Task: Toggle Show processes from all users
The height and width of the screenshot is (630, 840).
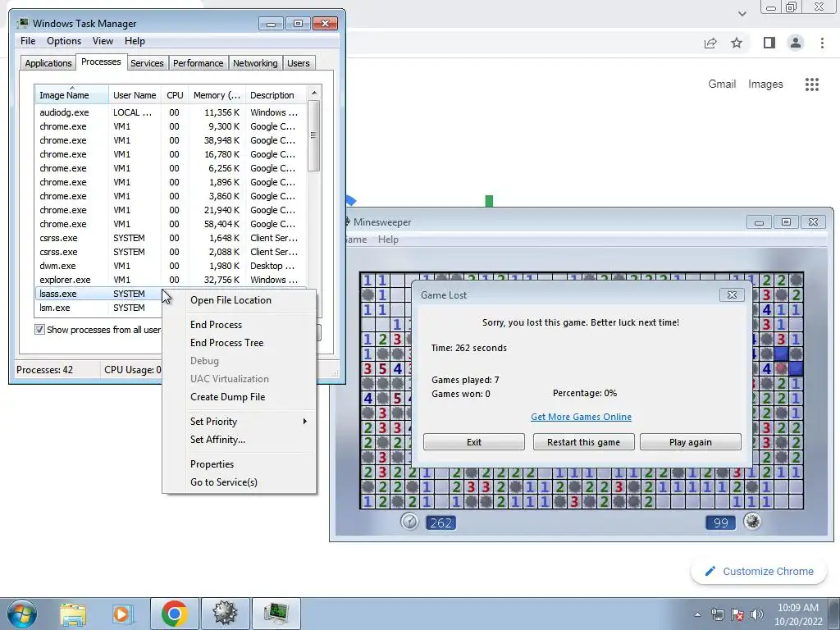Action: [39, 330]
